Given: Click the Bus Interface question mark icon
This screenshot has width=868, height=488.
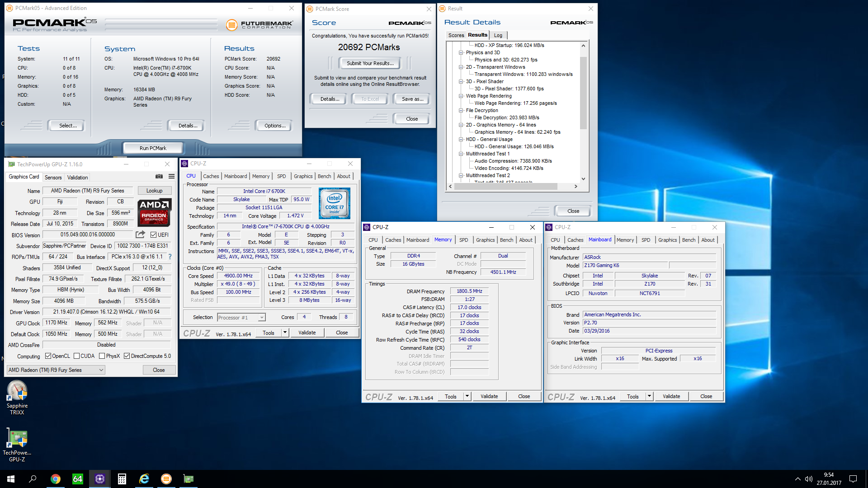Looking at the screenshot, I should coord(170,257).
